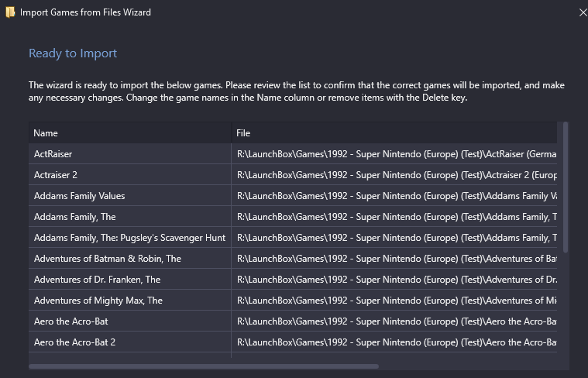
Task: Click file path in Dr. Franken row
Action: 394,280
